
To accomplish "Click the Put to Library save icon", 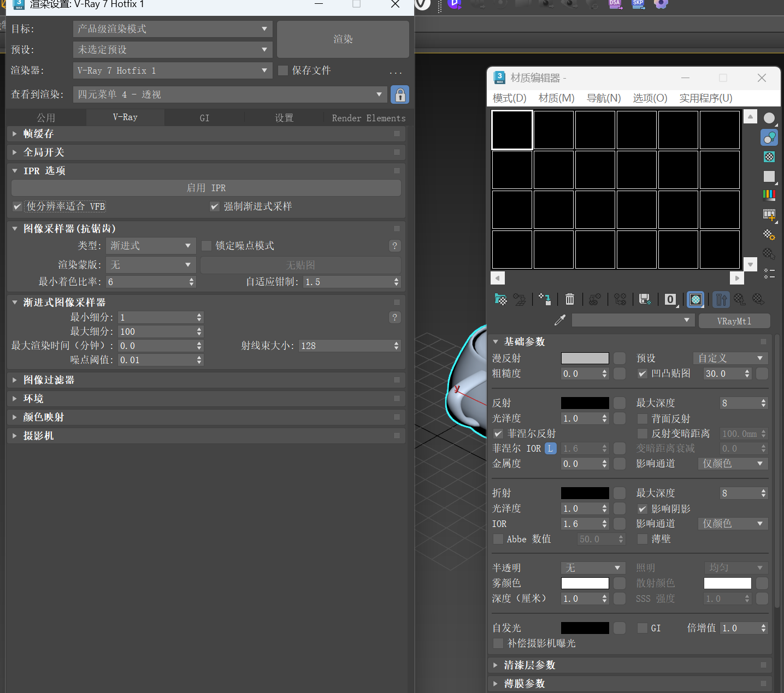I will [x=645, y=299].
